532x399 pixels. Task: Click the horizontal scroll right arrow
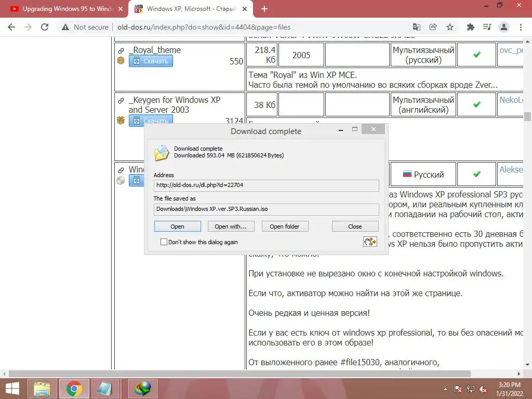point(519,374)
